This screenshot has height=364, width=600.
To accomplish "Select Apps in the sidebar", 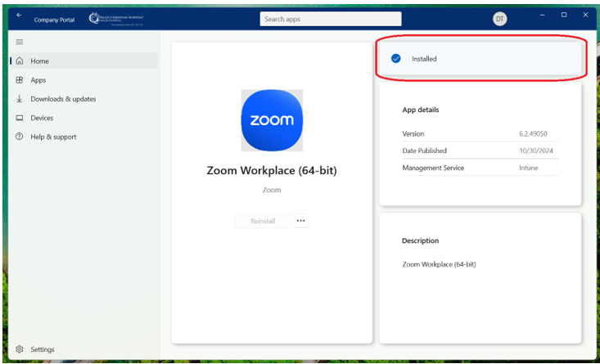I will coord(83,80).
